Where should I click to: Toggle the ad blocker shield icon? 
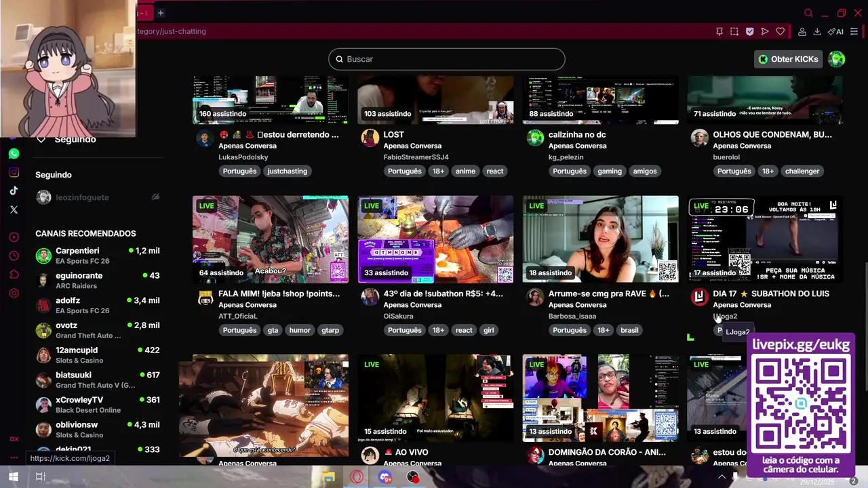[750, 31]
